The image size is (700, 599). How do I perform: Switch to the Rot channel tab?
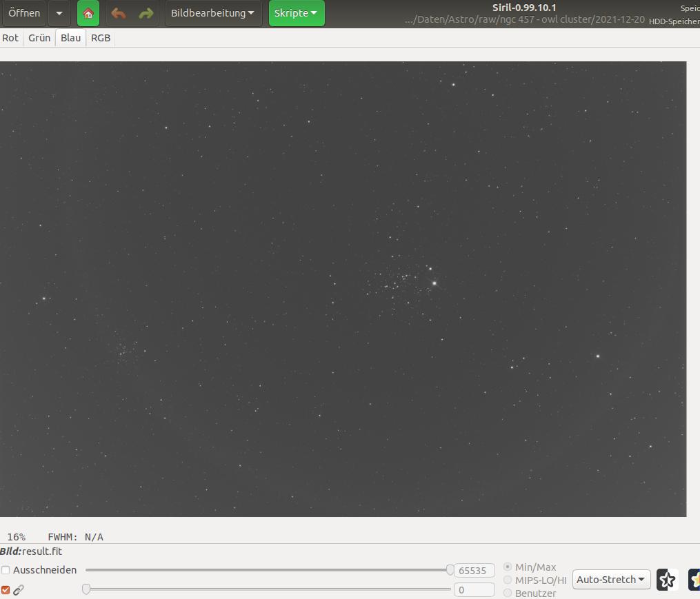pos(10,38)
